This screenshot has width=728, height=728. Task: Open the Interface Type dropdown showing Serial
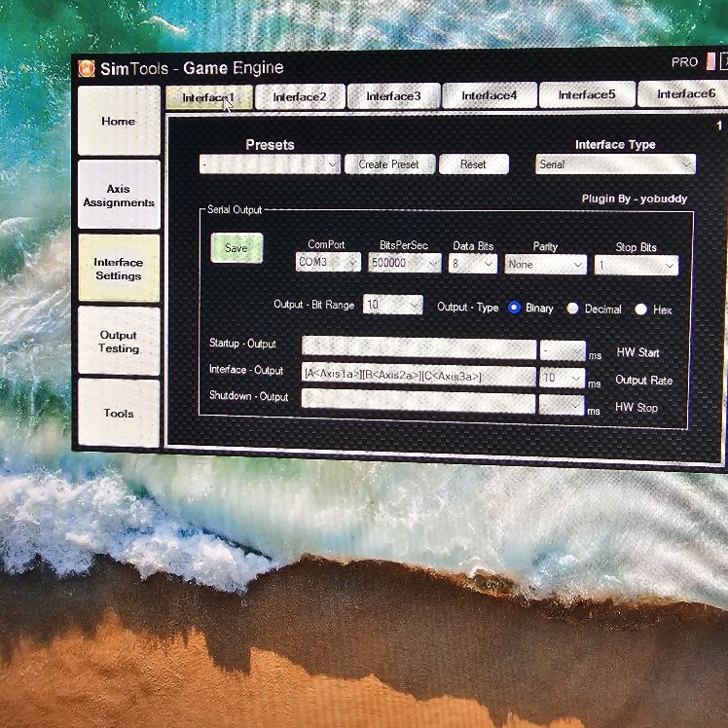[615, 164]
